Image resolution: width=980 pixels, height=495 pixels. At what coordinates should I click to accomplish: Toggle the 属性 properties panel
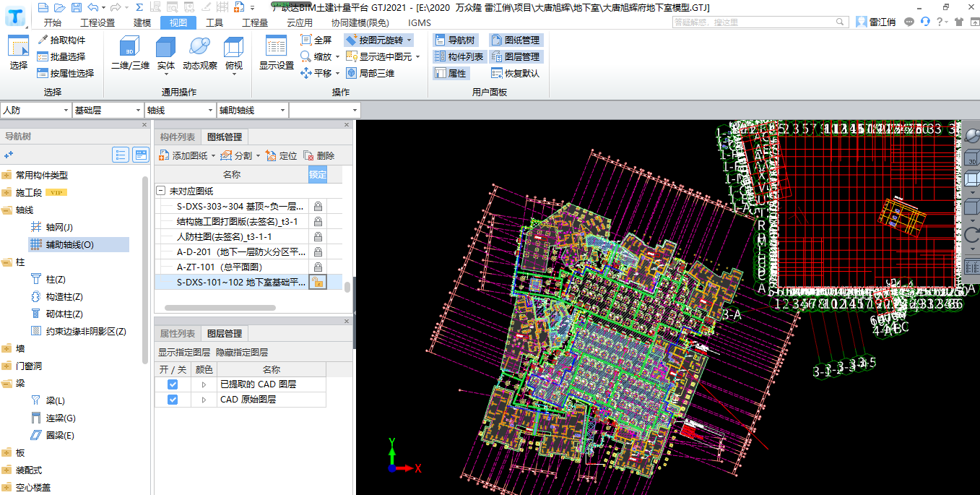(x=451, y=73)
